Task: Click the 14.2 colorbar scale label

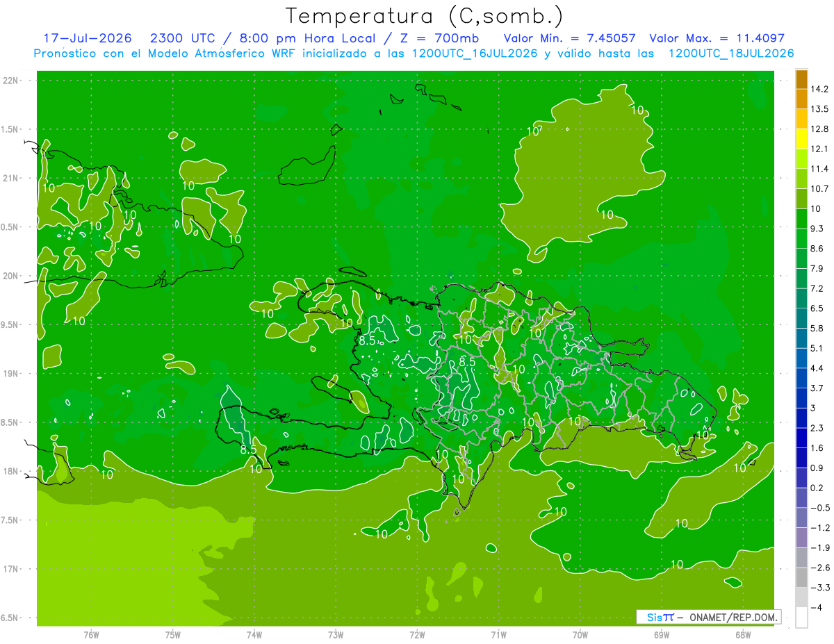Action: click(x=819, y=89)
